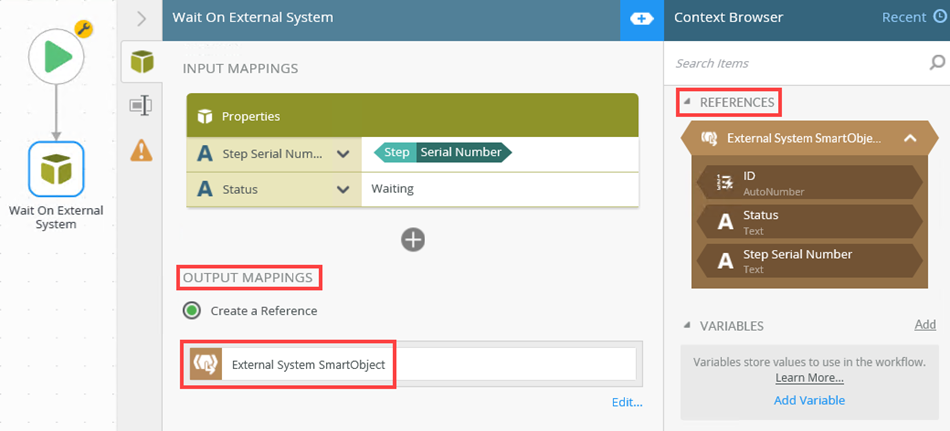Click the orange warning triangle icon

tap(142, 149)
